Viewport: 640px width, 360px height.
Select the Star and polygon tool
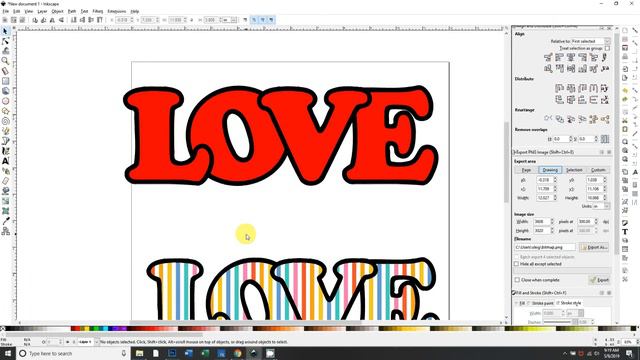coord(5,111)
